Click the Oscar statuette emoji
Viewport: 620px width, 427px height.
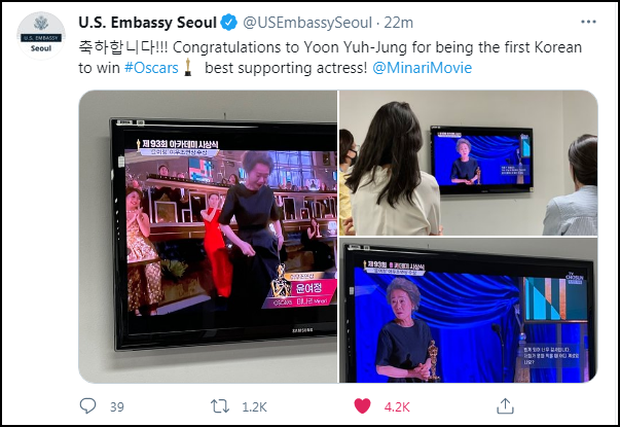[188, 67]
